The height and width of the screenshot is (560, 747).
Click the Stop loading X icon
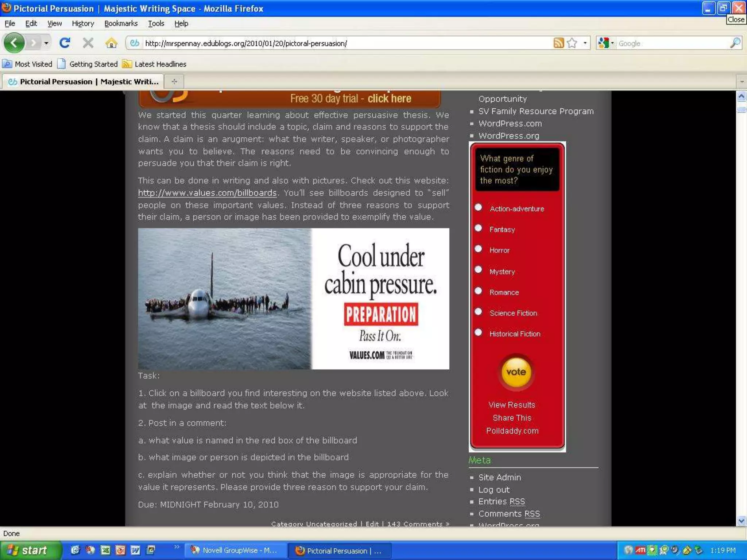(88, 43)
